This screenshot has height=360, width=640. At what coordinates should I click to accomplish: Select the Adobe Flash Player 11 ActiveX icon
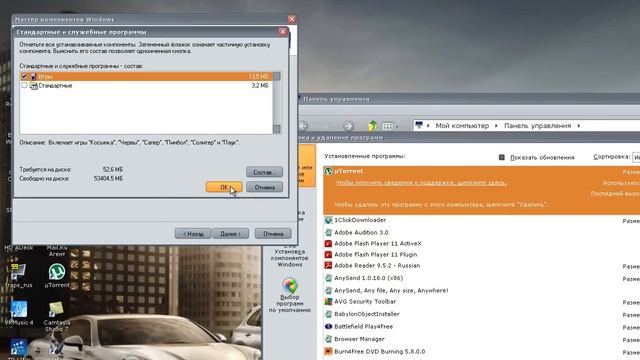point(328,243)
